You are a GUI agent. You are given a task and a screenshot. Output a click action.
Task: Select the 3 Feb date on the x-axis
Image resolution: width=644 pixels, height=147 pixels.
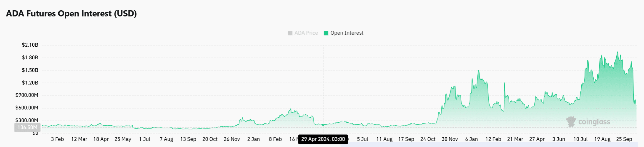pos(57,139)
